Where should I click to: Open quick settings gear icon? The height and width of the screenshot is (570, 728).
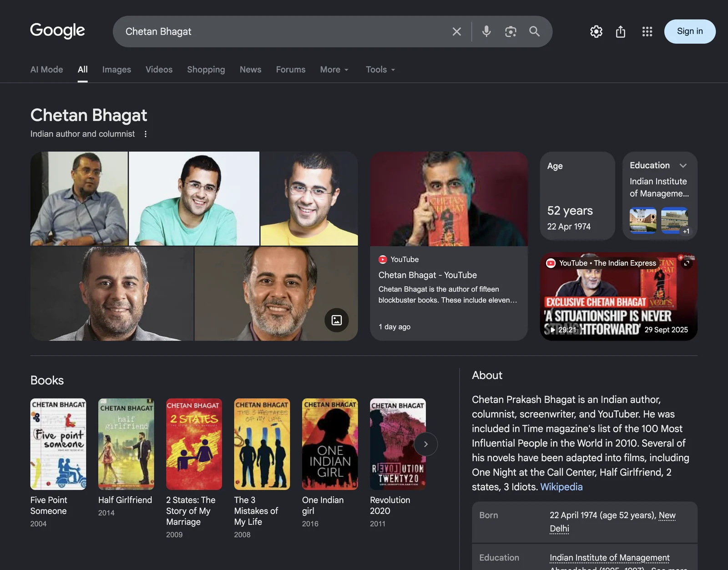point(596,31)
